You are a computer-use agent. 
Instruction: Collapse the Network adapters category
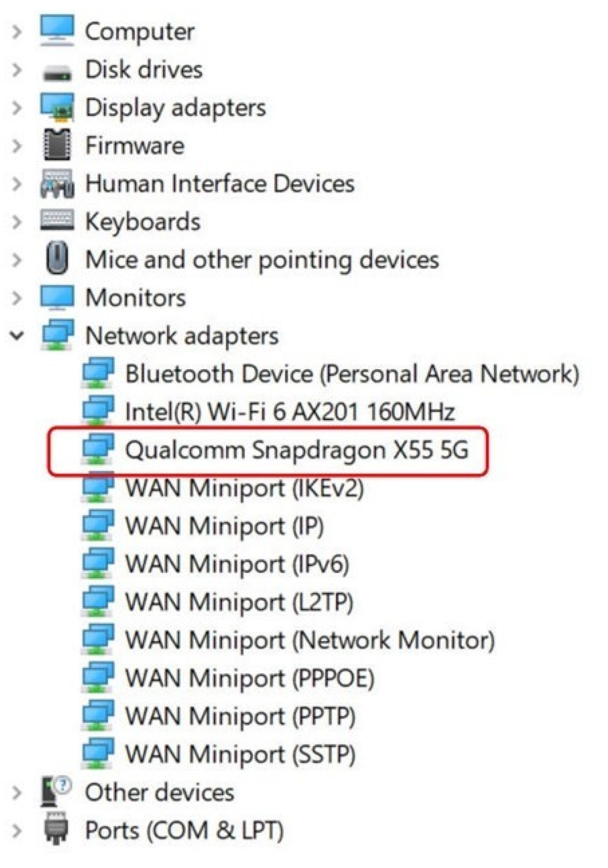(x=17, y=336)
